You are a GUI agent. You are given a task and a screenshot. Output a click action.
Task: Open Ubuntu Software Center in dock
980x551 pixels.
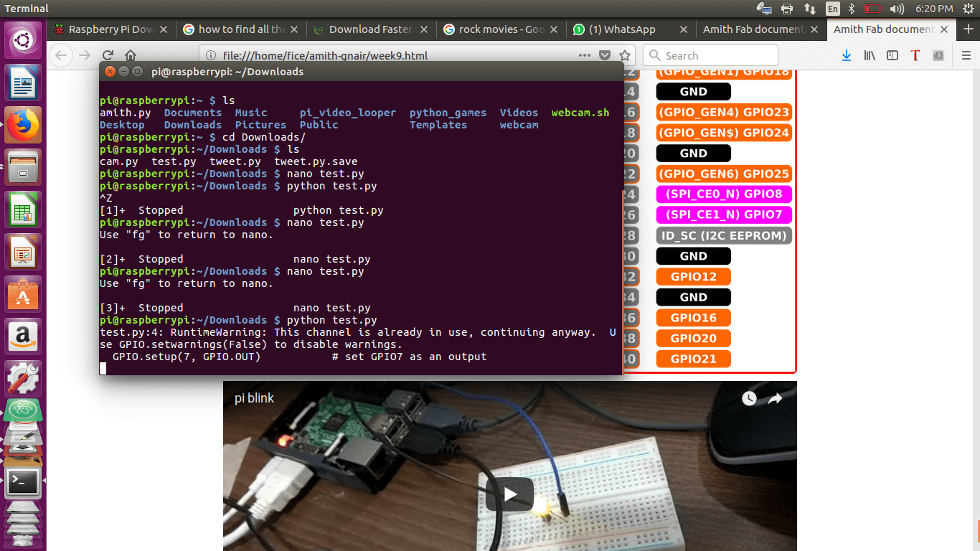coord(23,294)
